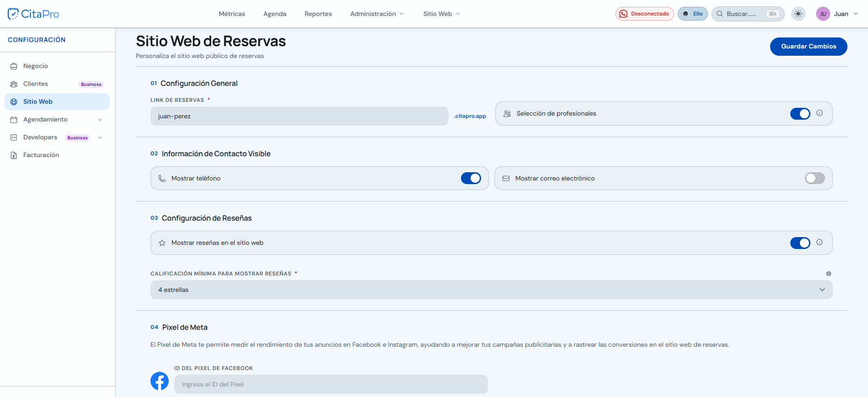Open Reportes in the top navigation
Screen dimensions: 868x397
(x=318, y=14)
